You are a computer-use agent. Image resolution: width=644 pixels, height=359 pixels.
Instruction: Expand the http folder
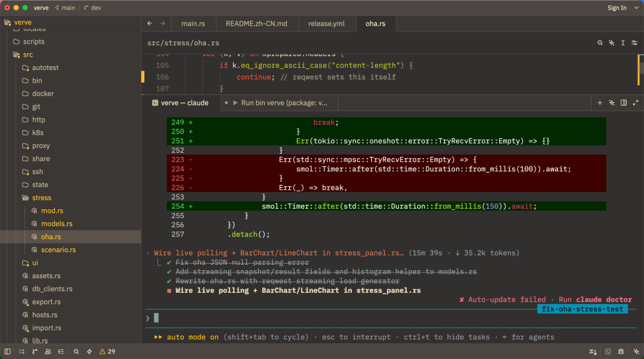70,119
